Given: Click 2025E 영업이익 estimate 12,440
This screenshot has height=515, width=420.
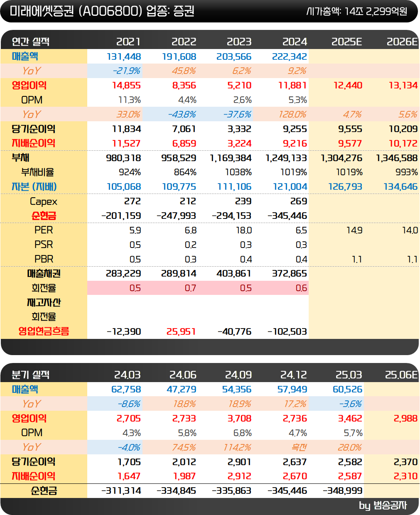Looking at the screenshot, I should pos(348,86).
